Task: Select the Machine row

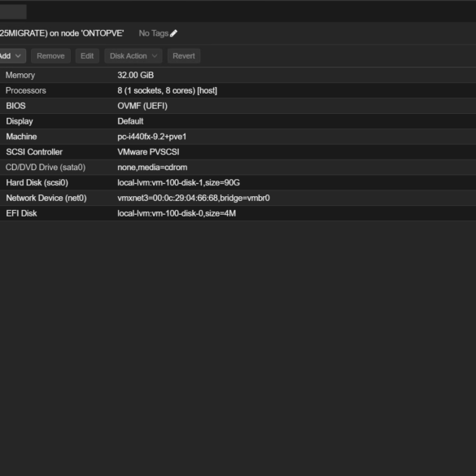Action: coord(238,137)
